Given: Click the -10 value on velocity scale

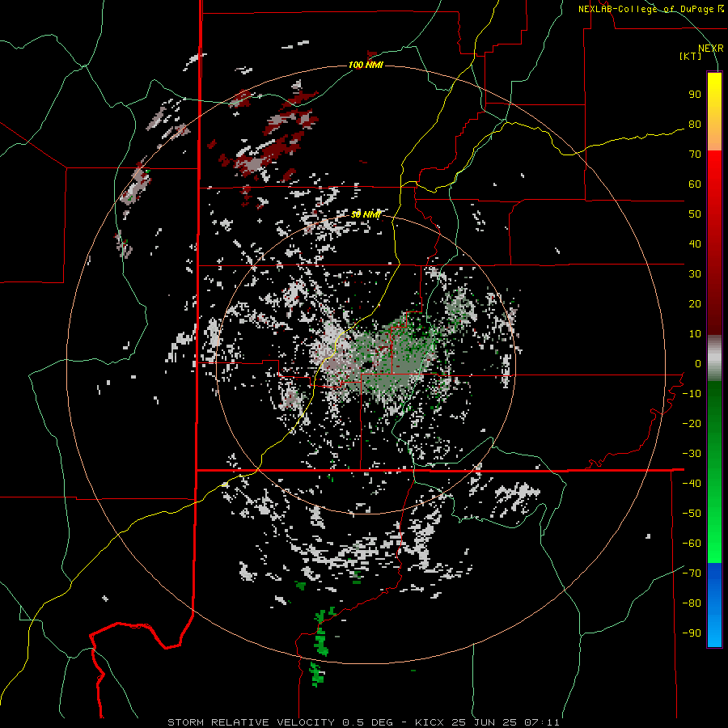Looking at the screenshot, I should pyautogui.click(x=692, y=394).
